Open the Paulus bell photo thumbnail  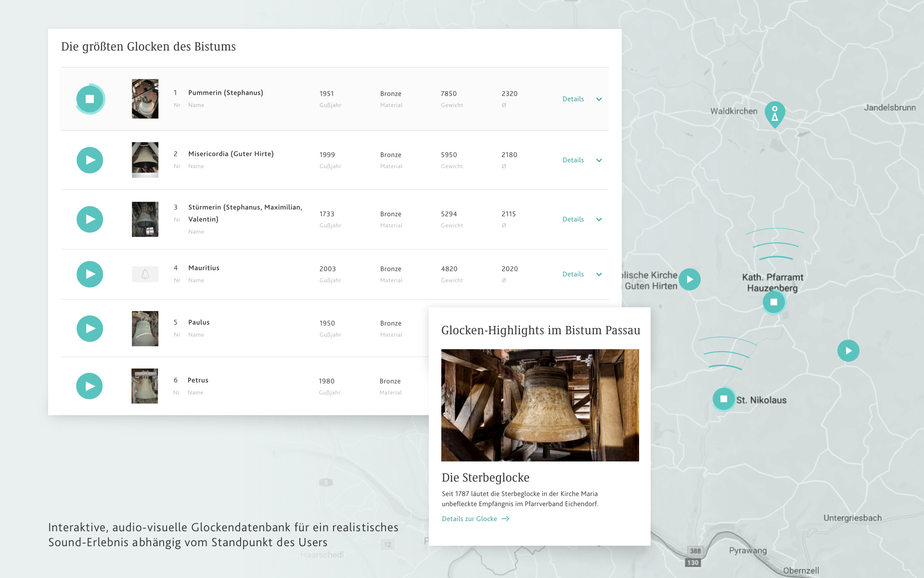(x=145, y=328)
